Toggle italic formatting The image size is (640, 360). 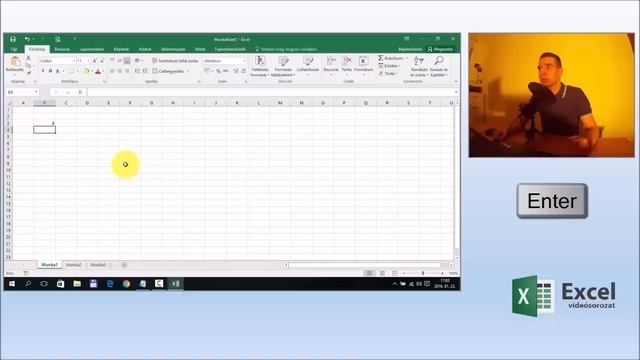point(50,71)
